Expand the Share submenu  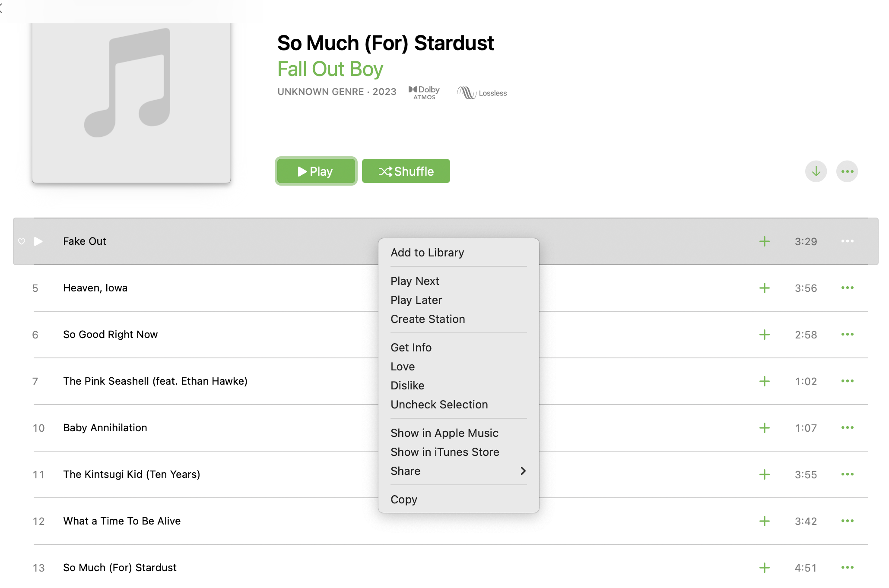[458, 471]
